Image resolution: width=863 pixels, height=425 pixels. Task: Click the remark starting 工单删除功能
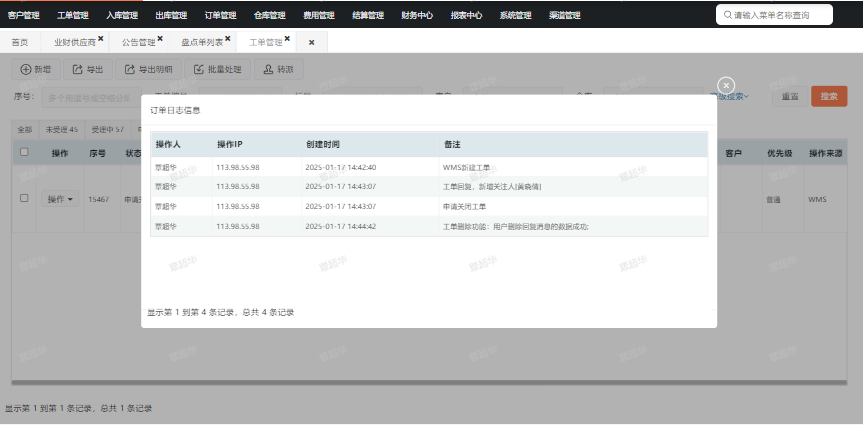click(516, 226)
